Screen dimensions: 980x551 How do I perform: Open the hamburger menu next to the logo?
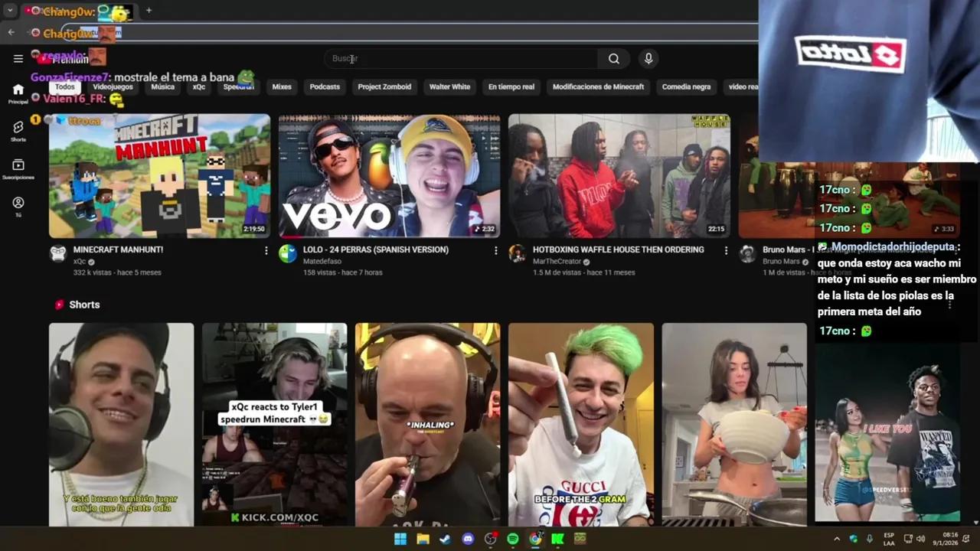(x=18, y=58)
